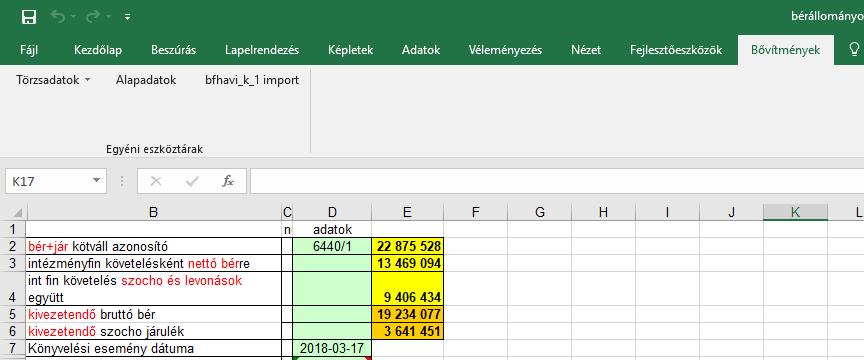Screen dimensions: 864x360
Task: Click the lightbulb Tell Me icon
Action: click(854, 50)
